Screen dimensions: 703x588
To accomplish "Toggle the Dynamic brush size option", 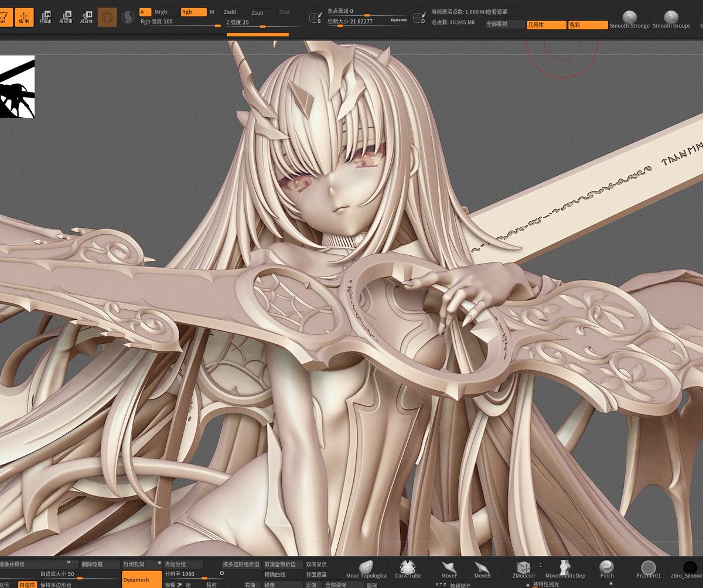I will [x=398, y=20].
